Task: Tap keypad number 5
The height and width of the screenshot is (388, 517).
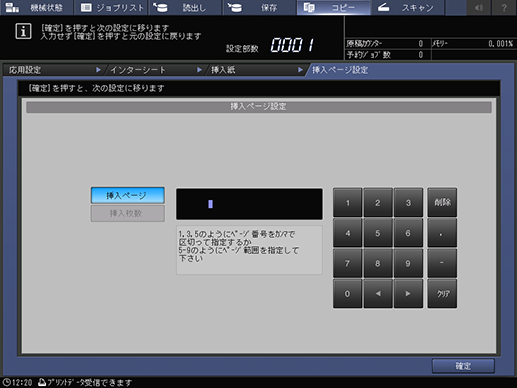Action: click(x=378, y=233)
